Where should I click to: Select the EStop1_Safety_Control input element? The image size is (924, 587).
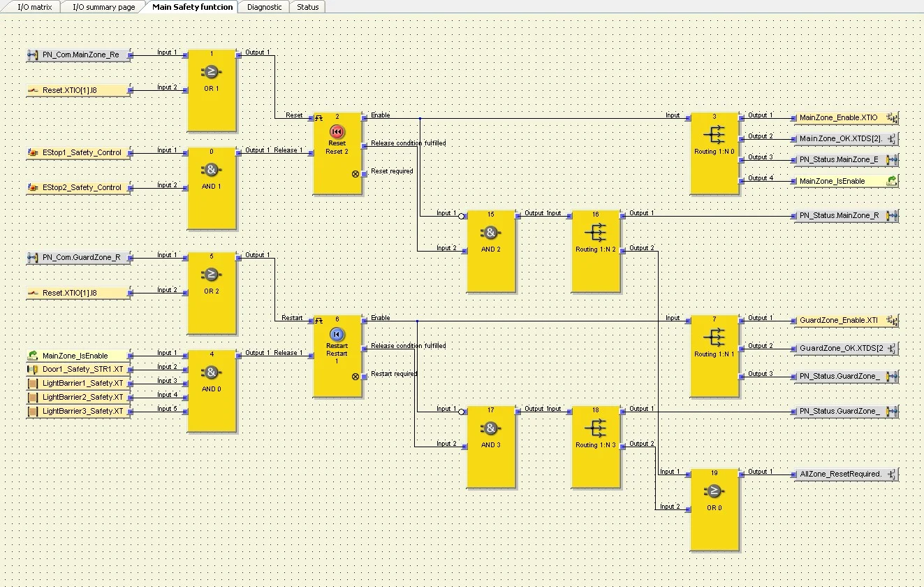[78, 152]
